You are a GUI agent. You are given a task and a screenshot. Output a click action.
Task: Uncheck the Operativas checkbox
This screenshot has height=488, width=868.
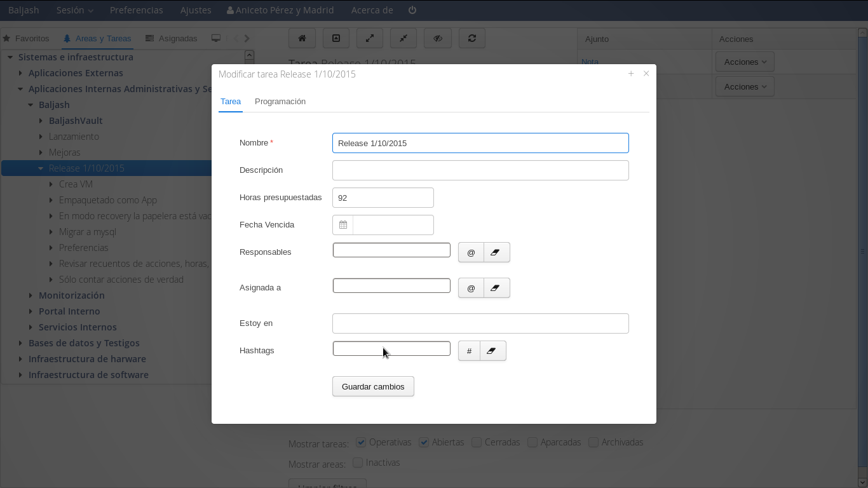click(x=361, y=442)
